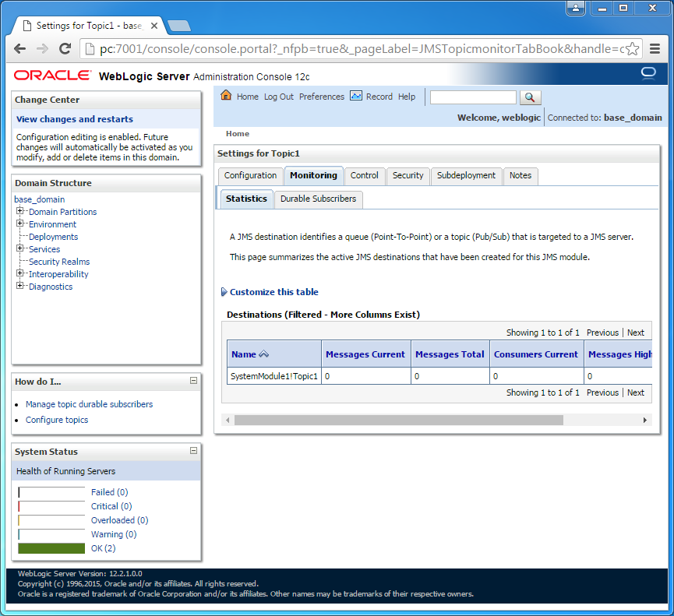Reload the page with the refresh icon
Viewport: 674px width, 616px height.
coord(65,49)
